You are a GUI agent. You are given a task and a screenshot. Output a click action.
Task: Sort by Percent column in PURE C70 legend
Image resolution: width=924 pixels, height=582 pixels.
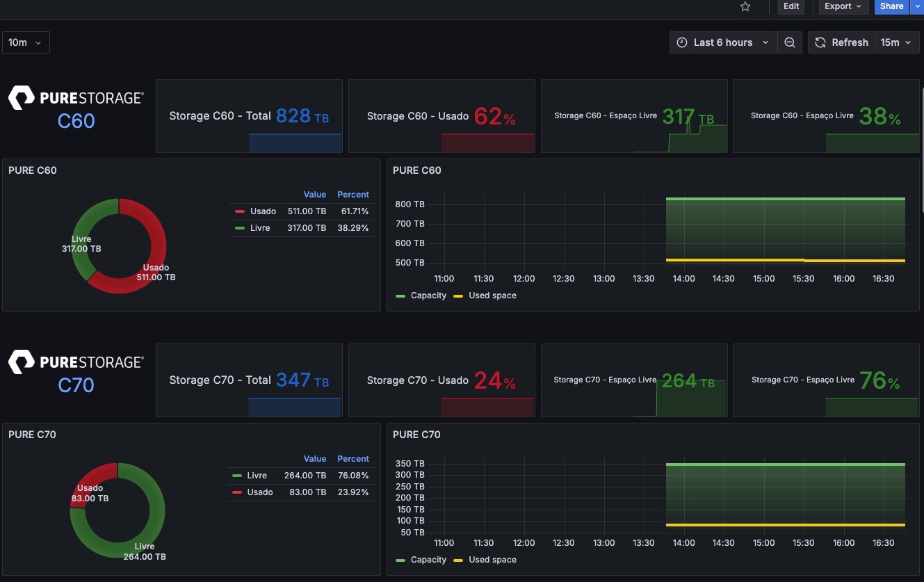click(353, 459)
